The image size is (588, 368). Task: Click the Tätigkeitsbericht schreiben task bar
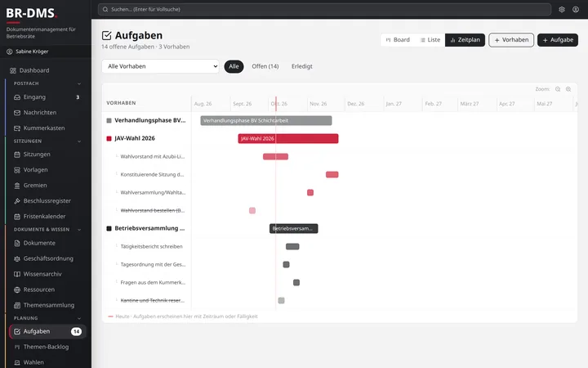tap(292, 247)
